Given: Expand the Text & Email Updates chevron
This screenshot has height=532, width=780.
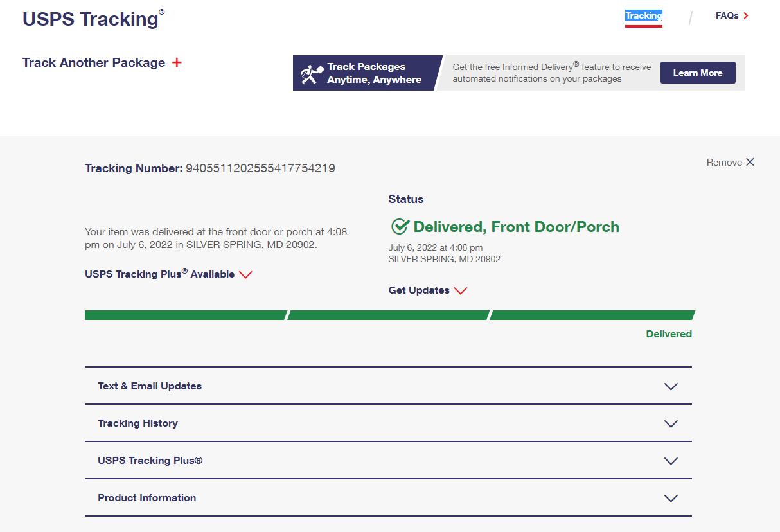Looking at the screenshot, I should click(x=671, y=387).
